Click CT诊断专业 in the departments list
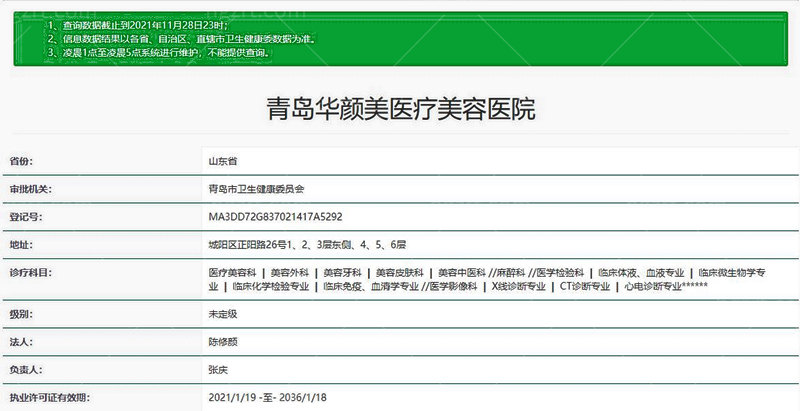This screenshot has width=800, height=411. [x=585, y=286]
